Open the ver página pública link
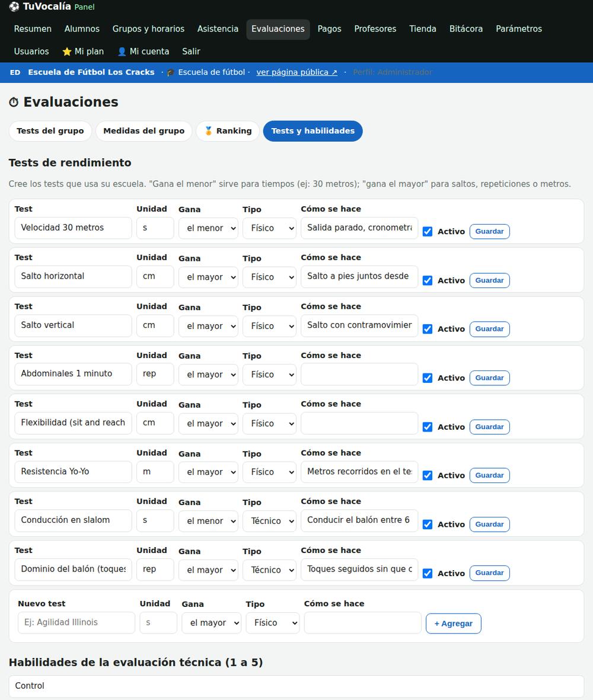593x700 pixels. (296, 72)
